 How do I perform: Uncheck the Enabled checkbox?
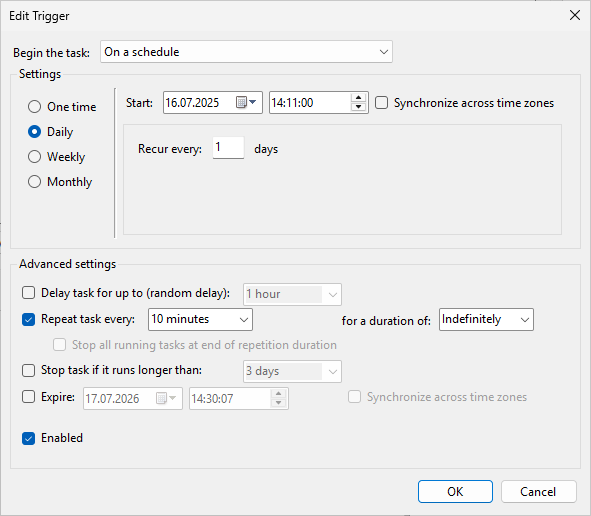[x=29, y=438]
